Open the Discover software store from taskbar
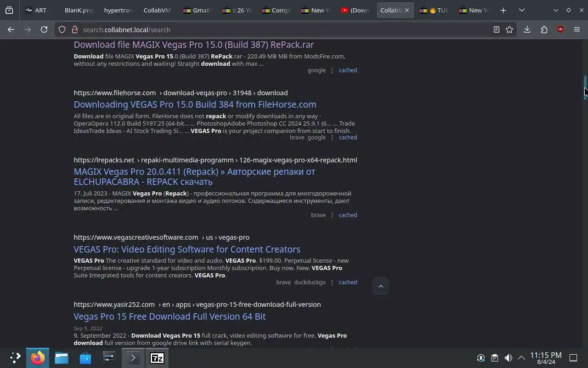 click(85, 358)
